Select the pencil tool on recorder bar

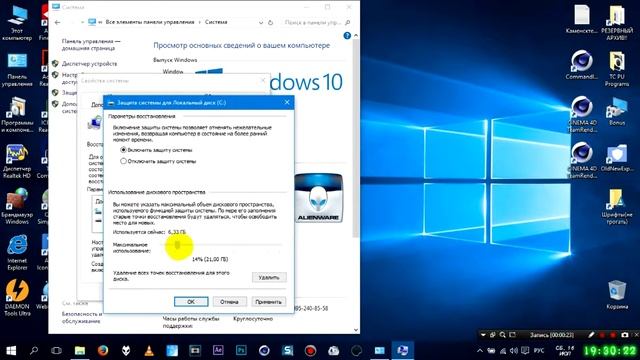pos(591,335)
